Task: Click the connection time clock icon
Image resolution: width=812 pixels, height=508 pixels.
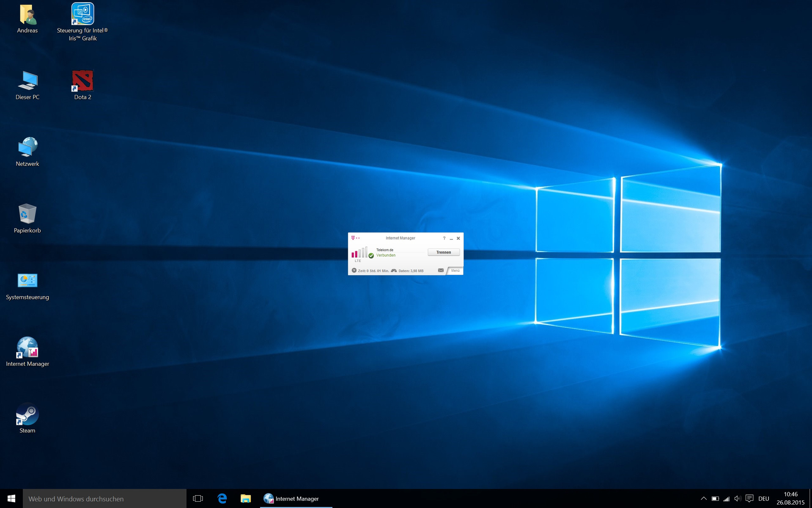Action: pyautogui.click(x=354, y=271)
